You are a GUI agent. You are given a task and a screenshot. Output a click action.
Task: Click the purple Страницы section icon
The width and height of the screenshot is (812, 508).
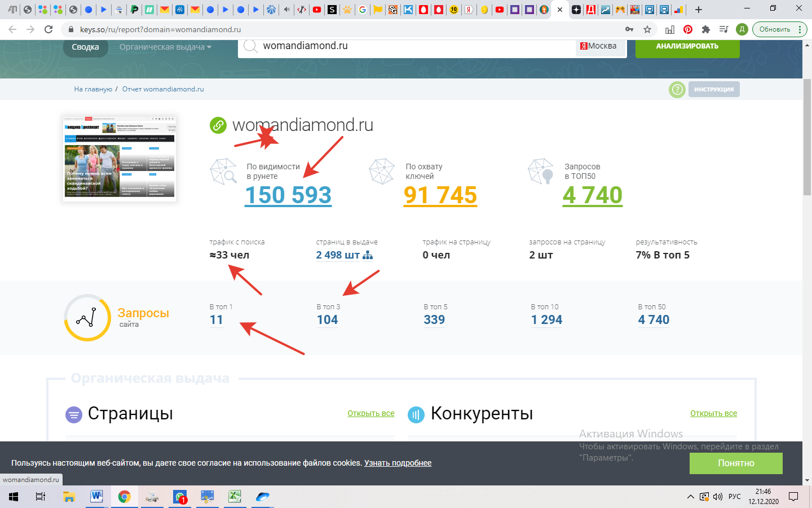pos(74,415)
